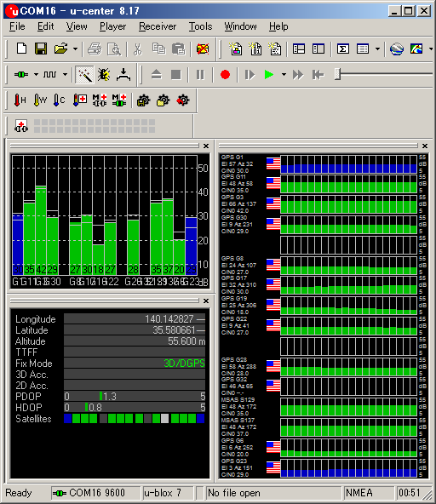
Task: Click the Print icon
Action: click(x=95, y=49)
